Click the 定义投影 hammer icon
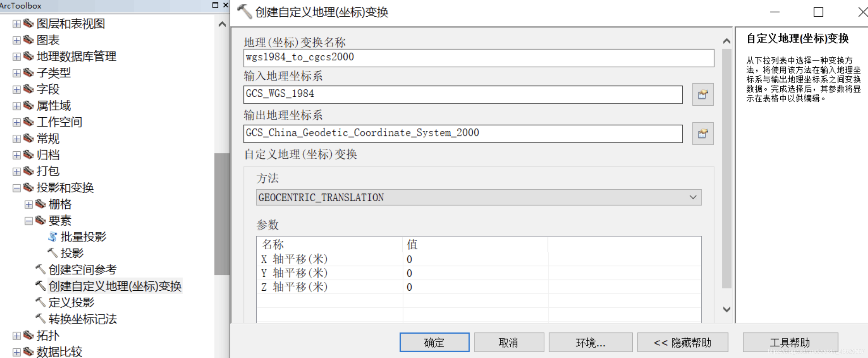Screen dimensions: 868x358 click(40, 302)
